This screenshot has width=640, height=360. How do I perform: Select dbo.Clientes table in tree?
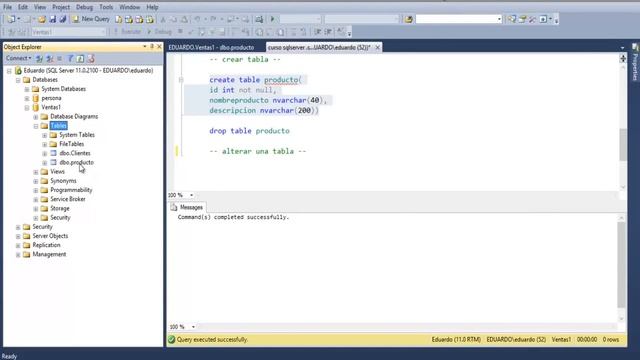click(x=75, y=153)
